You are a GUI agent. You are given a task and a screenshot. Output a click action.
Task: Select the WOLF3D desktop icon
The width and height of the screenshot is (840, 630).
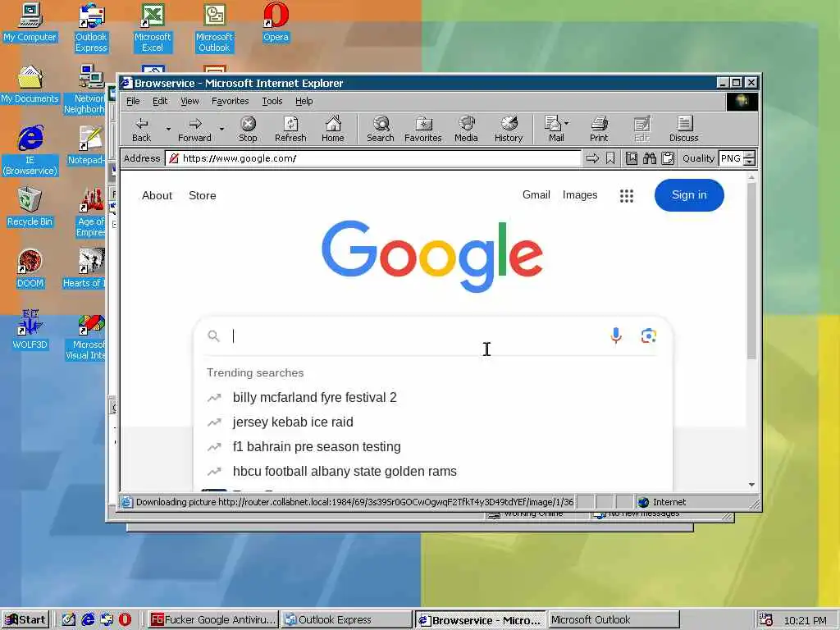point(30,331)
